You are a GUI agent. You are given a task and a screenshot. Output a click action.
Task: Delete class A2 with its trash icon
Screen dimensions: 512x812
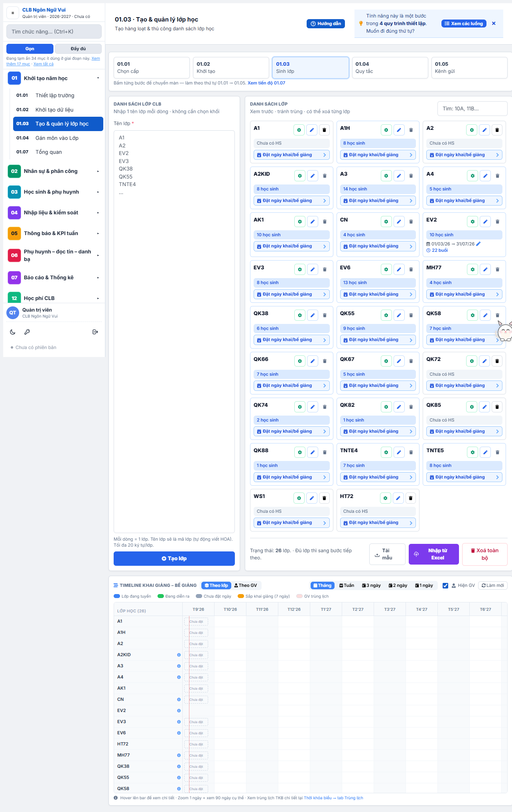(497, 130)
